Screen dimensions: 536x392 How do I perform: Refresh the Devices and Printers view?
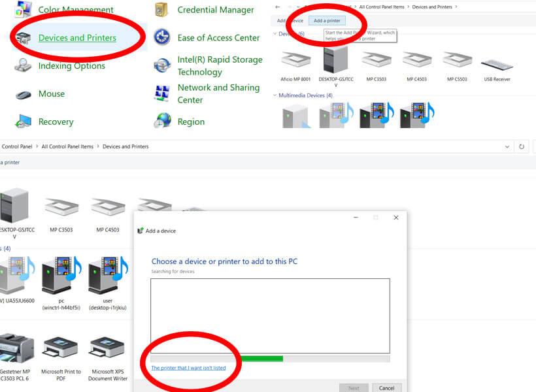point(522,147)
